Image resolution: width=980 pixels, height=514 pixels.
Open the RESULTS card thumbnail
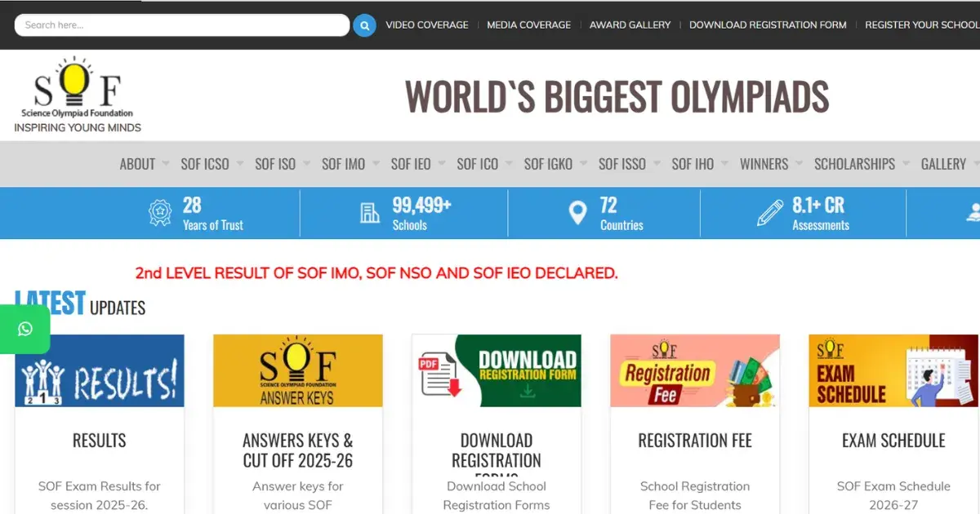click(x=99, y=370)
